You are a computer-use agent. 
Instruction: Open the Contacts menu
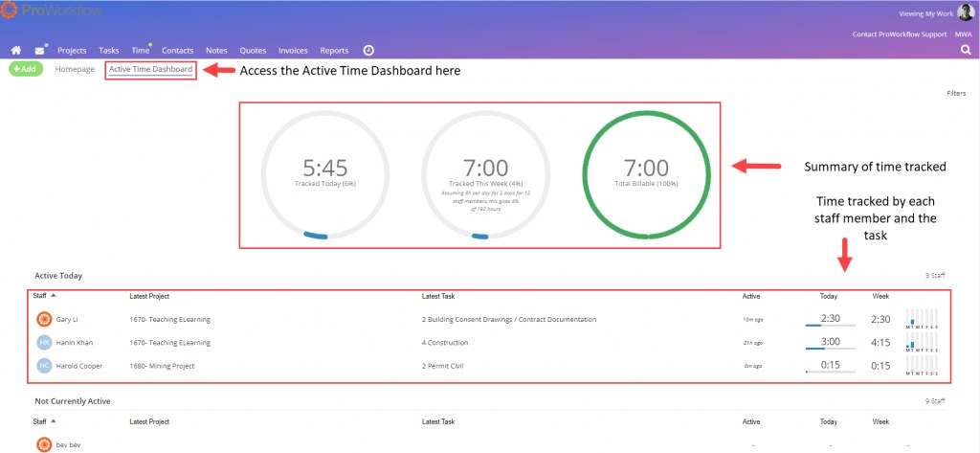[x=177, y=51]
